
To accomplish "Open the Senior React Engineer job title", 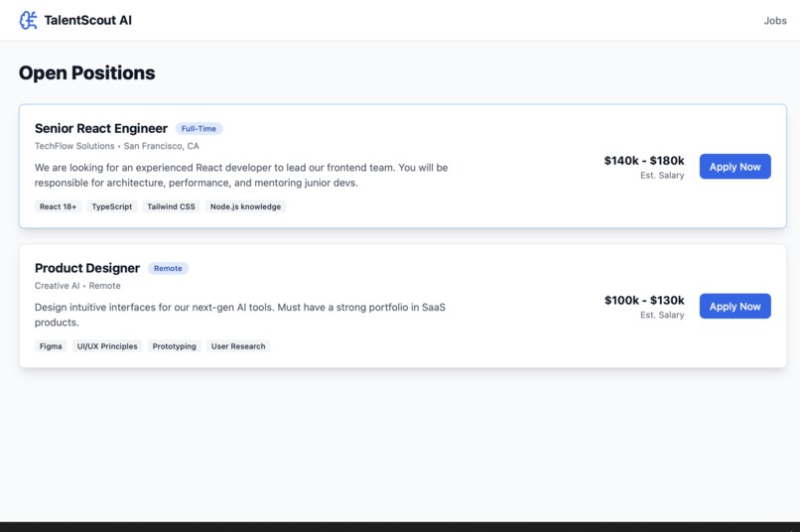I will tap(101, 129).
